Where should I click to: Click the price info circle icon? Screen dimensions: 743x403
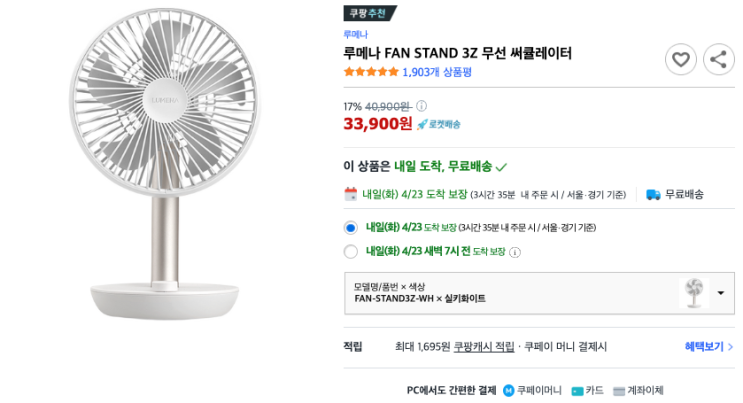421,106
